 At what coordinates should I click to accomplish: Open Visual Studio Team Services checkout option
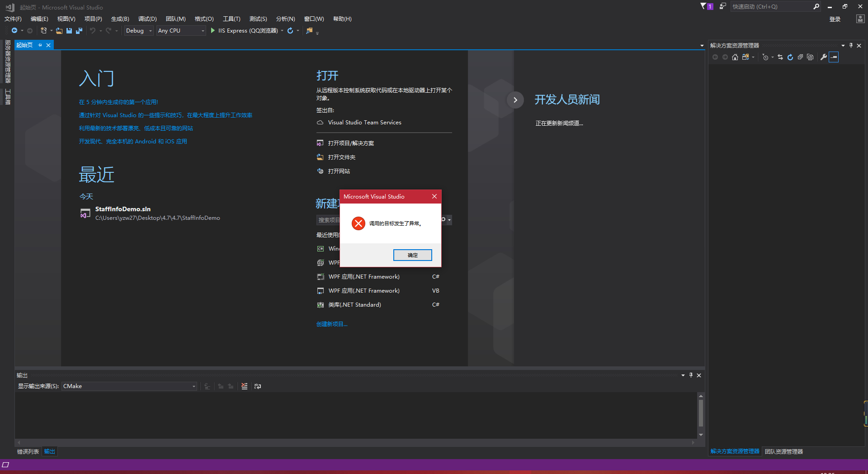[364, 123]
